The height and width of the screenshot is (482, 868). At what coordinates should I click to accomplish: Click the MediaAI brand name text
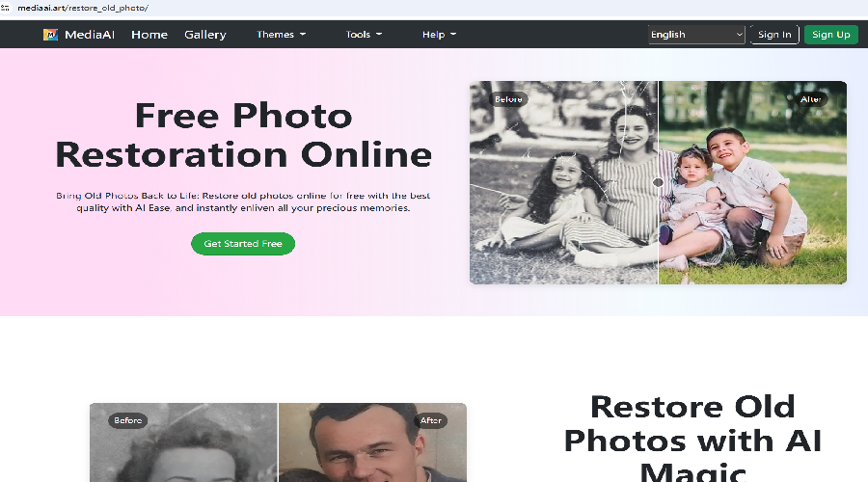(90, 35)
